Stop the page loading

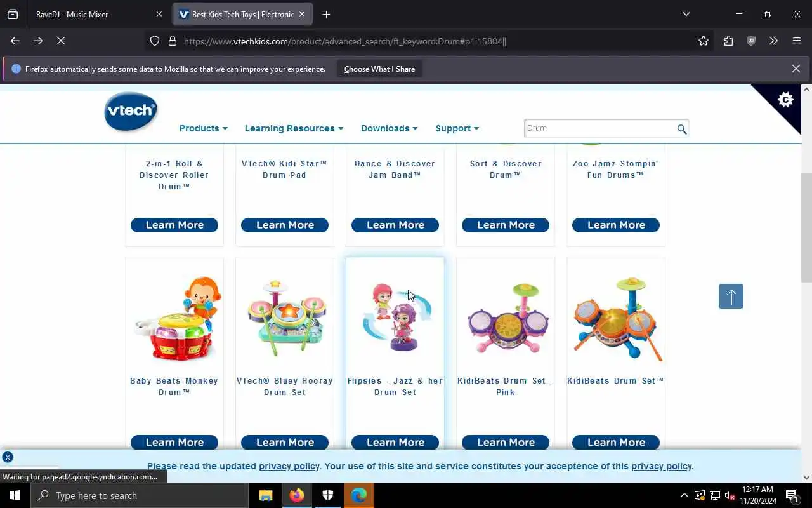tap(61, 41)
